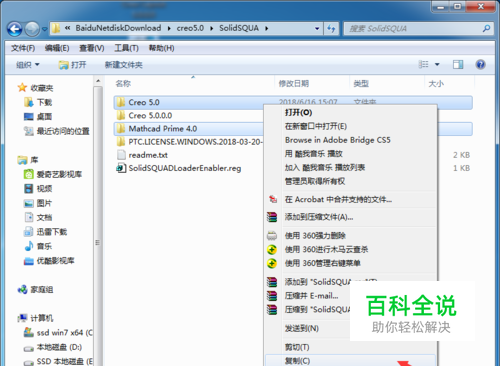
Task: Open the 音乐 library
Action: [38, 246]
